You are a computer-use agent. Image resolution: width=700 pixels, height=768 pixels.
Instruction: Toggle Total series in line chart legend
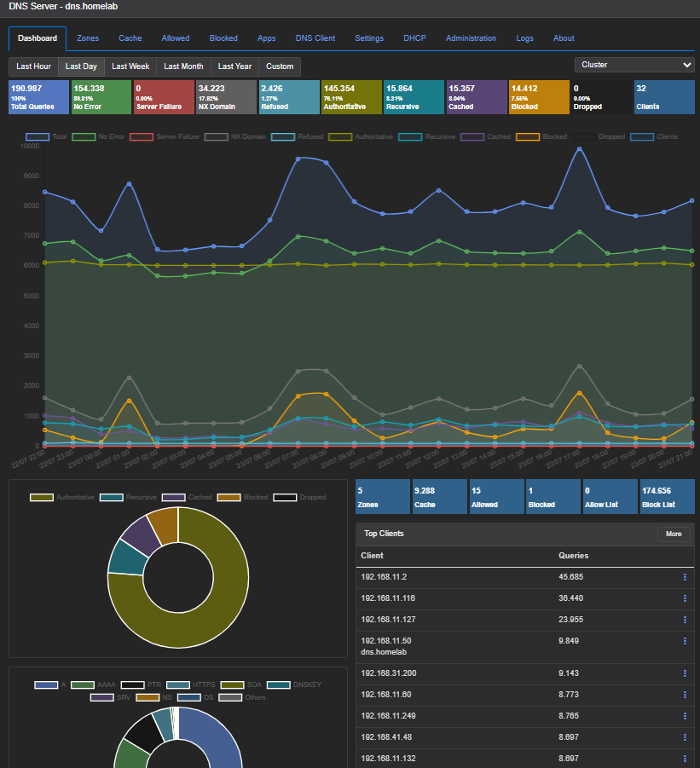point(46,136)
